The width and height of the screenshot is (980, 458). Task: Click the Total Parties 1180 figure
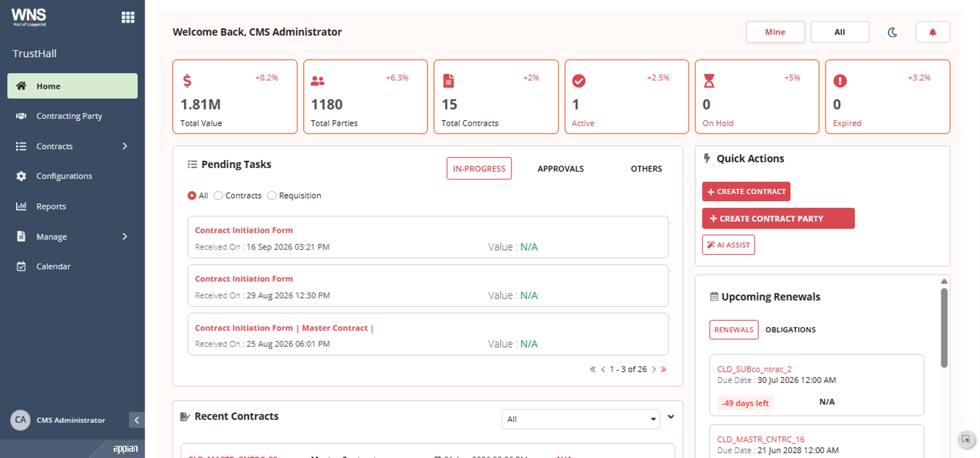(326, 104)
